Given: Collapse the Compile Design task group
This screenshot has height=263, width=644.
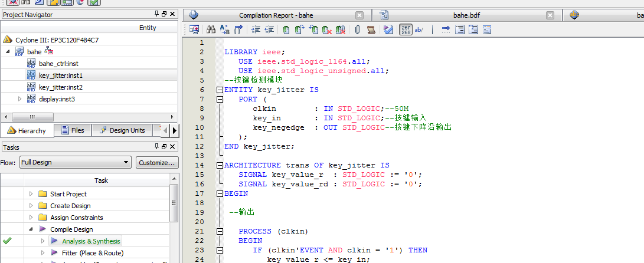Looking at the screenshot, I should pyautogui.click(x=31, y=229).
